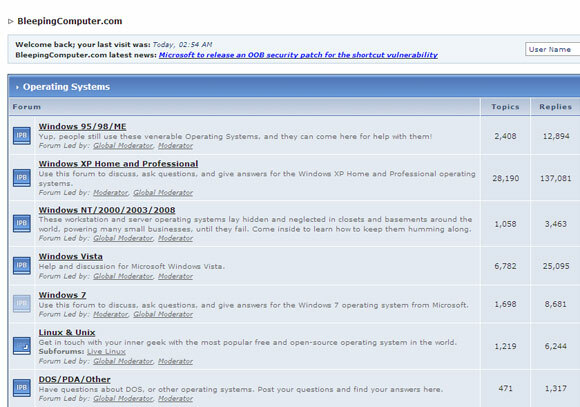580x407 pixels.
Task: Click the topic count 471
Action: click(x=505, y=388)
